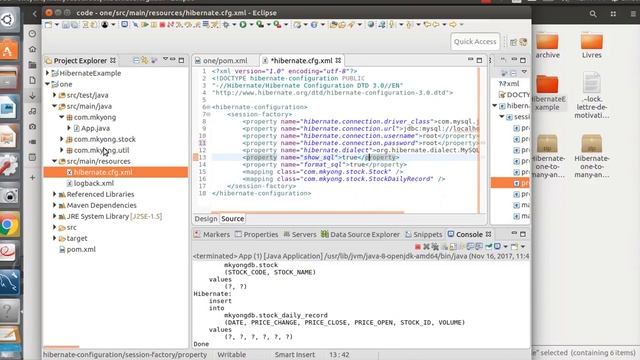Select the target folder
The image size is (640, 360).
(x=77, y=238)
